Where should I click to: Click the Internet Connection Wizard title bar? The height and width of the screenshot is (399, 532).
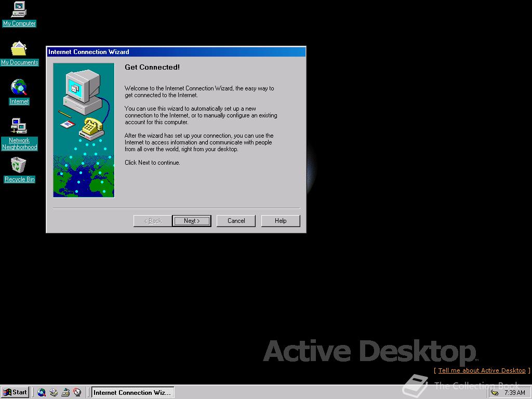pos(176,52)
